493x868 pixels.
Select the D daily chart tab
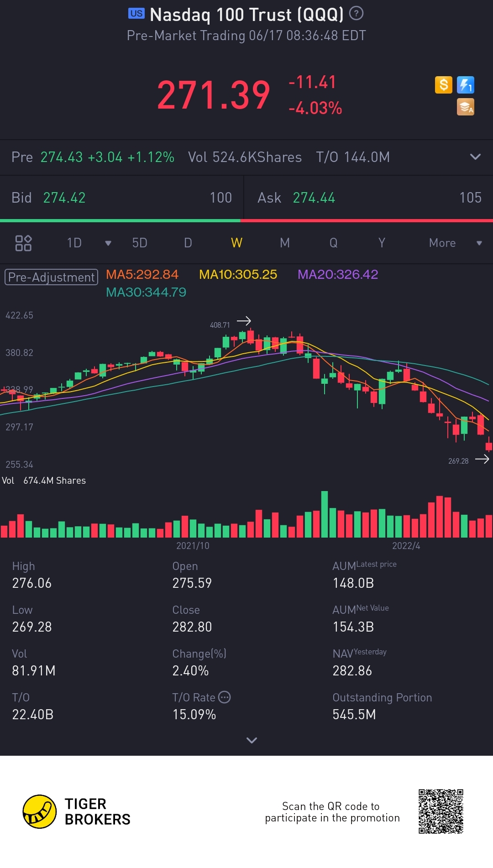(x=188, y=243)
